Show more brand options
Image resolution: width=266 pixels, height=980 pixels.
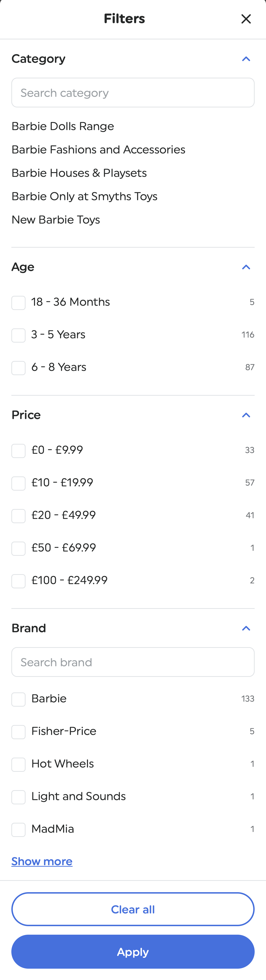[x=42, y=861]
